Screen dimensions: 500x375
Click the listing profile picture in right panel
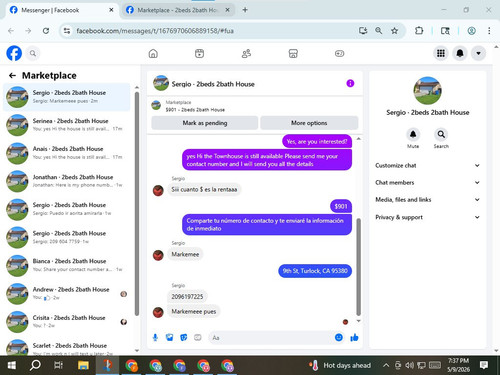pos(427,91)
